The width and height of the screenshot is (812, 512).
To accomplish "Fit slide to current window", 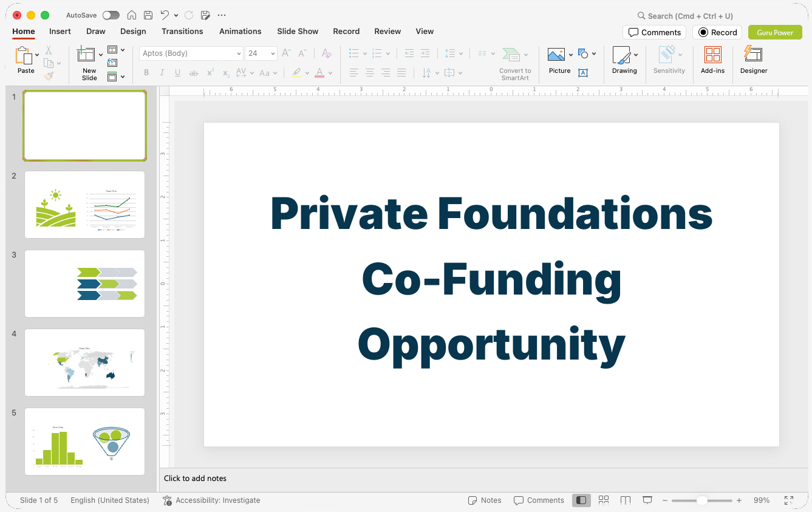I will point(789,500).
